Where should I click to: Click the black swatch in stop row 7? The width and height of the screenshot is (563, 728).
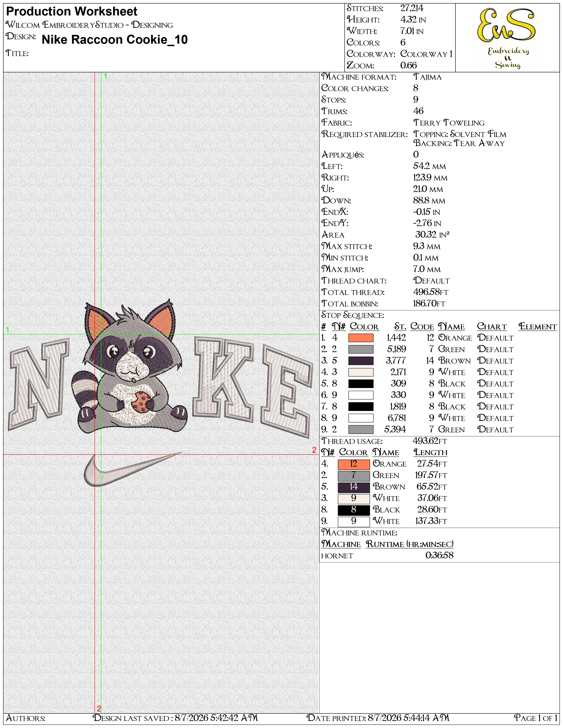pyautogui.click(x=361, y=406)
